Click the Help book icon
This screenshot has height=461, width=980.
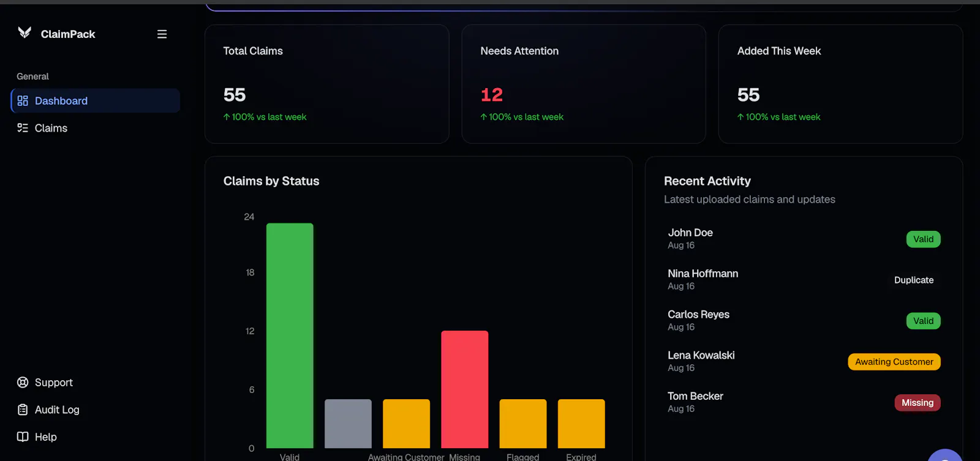coord(23,437)
